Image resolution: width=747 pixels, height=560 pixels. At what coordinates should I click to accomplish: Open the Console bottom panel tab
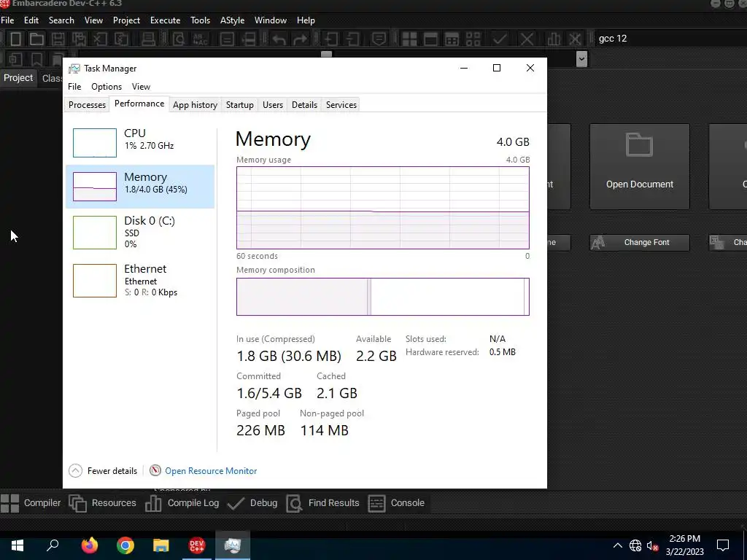tap(396, 503)
